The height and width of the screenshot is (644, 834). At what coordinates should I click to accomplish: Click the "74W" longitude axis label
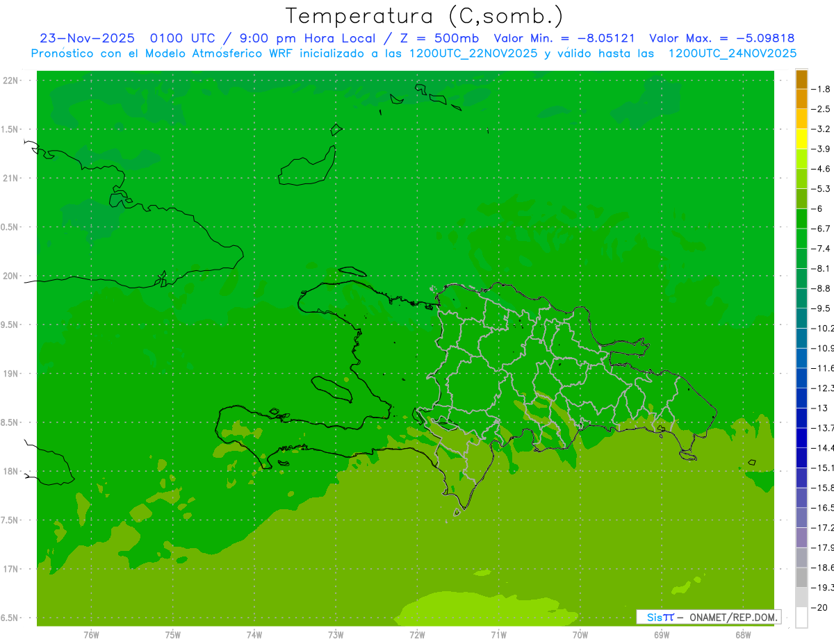(x=254, y=635)
